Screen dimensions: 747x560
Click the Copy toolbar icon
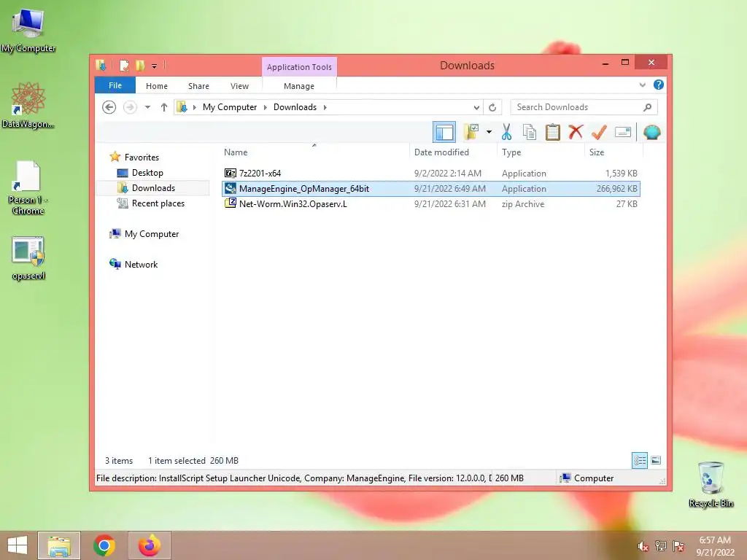(530, 132)
